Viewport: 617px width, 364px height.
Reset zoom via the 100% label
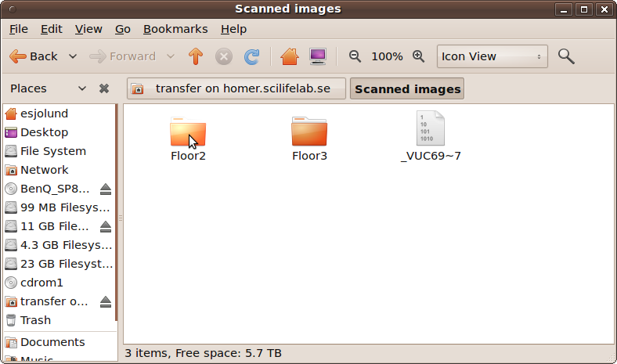click(387, 56)
